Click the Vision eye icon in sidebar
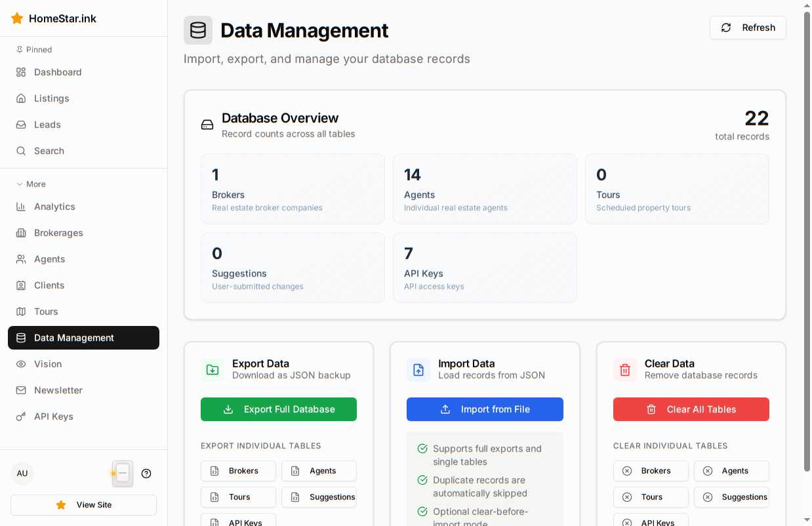812x526 pixels. point(20,364)
